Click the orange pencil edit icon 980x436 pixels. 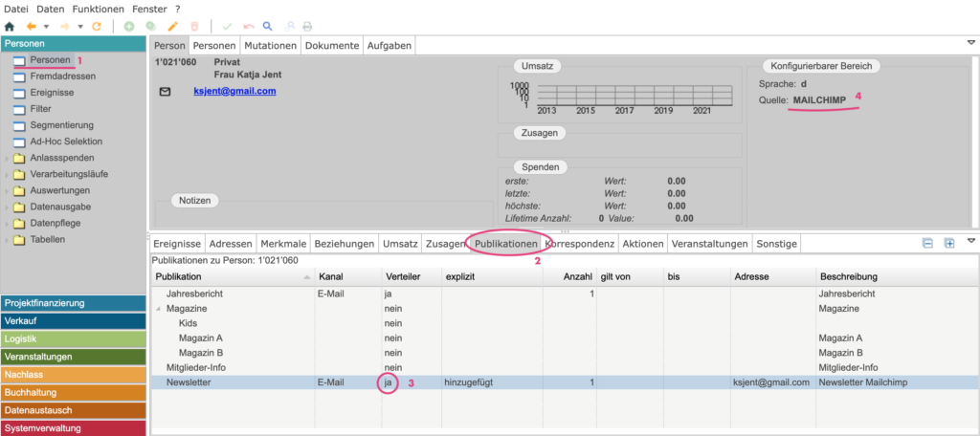tap(173, 26)
